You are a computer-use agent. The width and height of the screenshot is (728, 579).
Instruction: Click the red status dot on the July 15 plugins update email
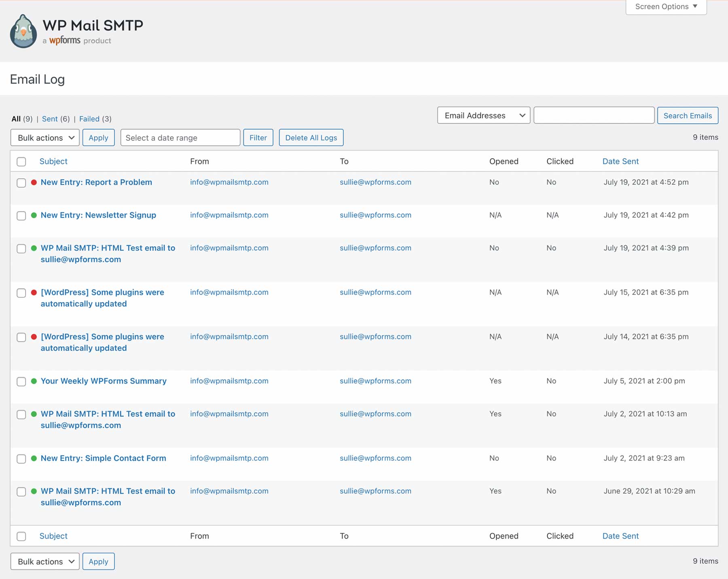(33, 293)
